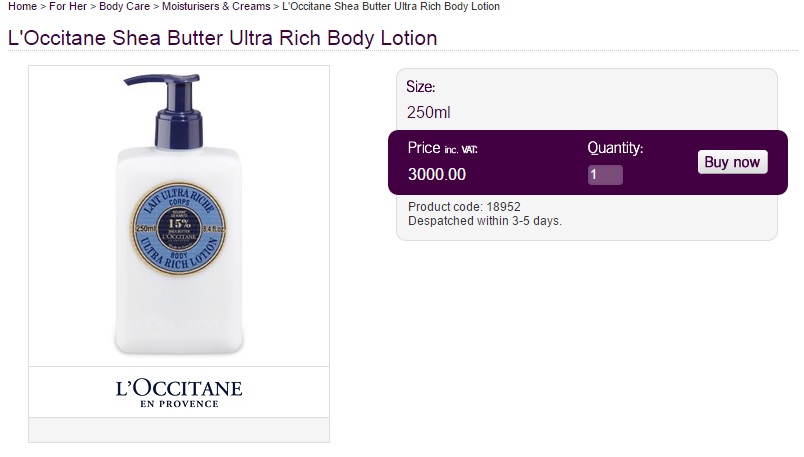Click the L'Occitane Shea Butter product heading

tap(222, 39)
